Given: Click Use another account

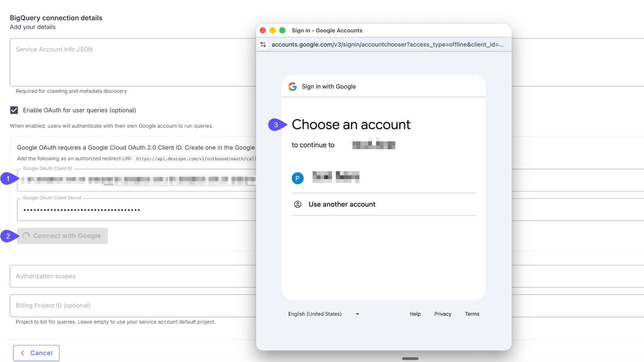Looking at the screenshot, I should tap(384, 204).
